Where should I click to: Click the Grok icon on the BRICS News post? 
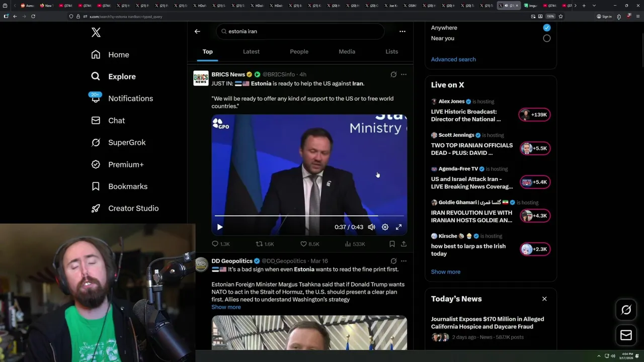(393, 74)
